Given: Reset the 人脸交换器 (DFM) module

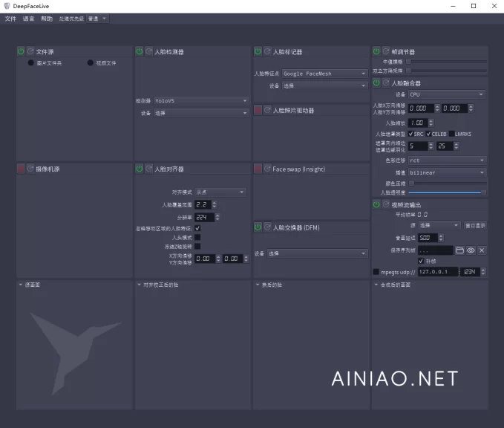Looking at the screenshot, I should 267,227.
